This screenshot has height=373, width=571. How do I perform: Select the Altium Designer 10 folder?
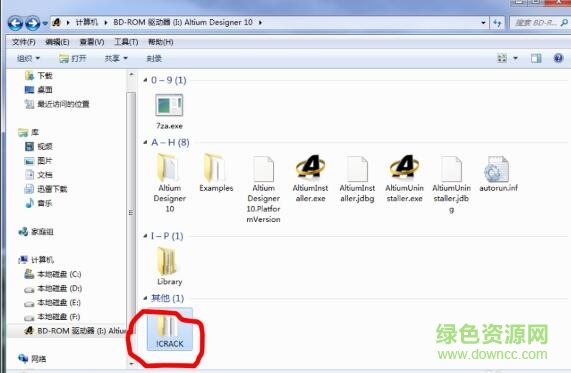pyautogui.click(x=169, y=184)
